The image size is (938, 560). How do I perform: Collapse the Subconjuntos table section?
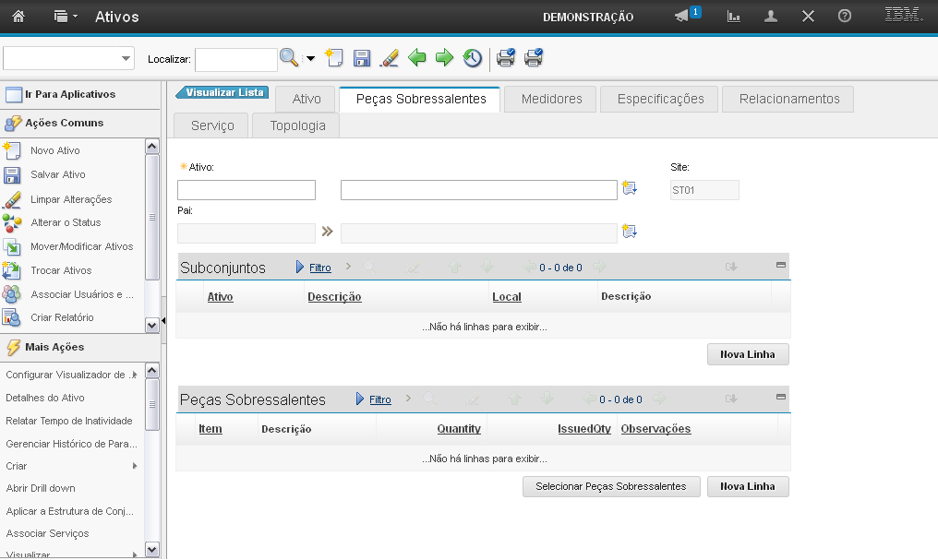pyautogui.click(x=780, y=265)
